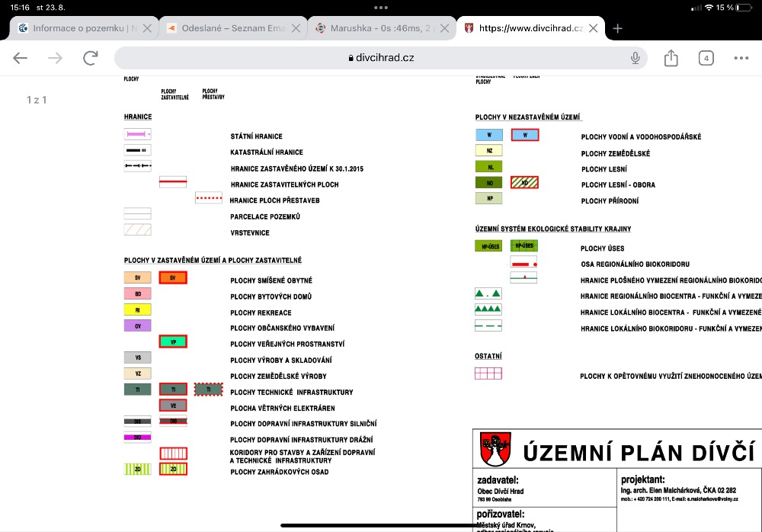Click the blue W vodní plochy swatch

point(489,135)
